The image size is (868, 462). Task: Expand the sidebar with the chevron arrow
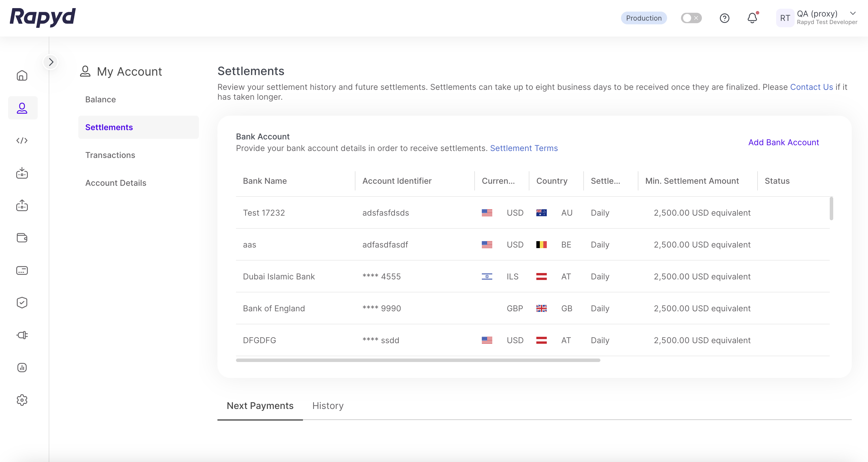50,62
